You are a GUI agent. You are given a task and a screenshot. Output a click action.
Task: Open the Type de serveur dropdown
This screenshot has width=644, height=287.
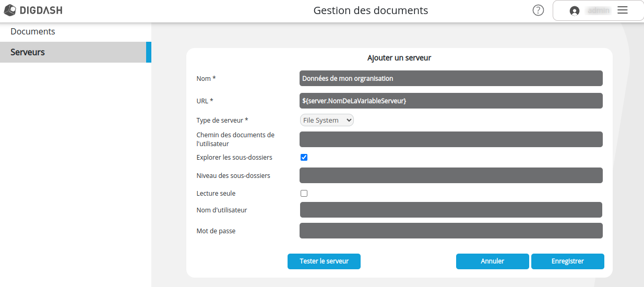[x=327, y=120]
